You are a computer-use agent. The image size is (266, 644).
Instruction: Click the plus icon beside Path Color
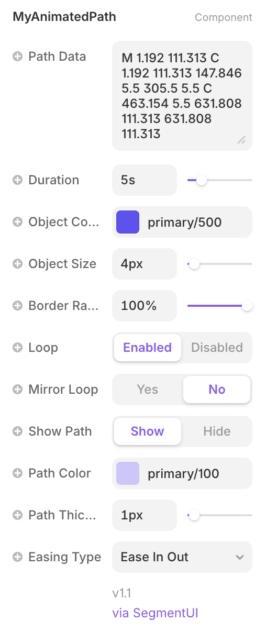18,473
